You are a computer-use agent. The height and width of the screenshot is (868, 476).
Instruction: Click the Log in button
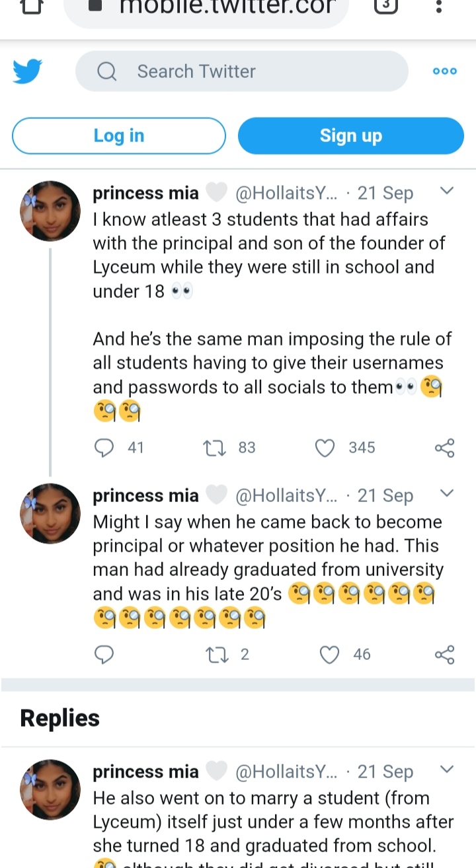click(119, 135)
